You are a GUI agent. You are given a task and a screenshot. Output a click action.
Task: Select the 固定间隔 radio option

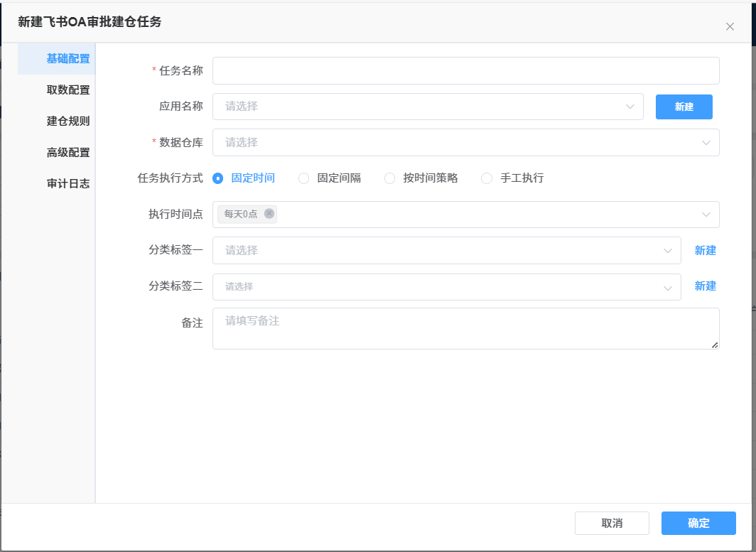(304, 178)
